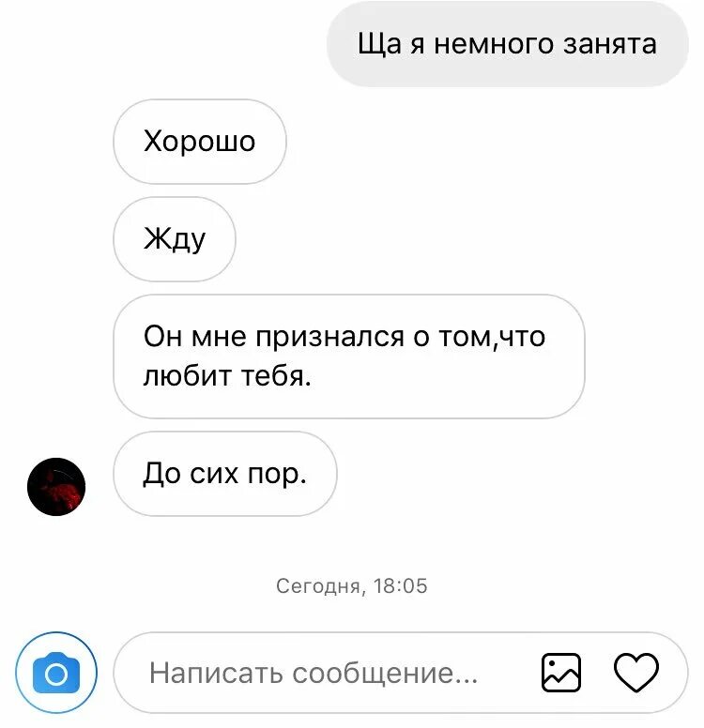View profile via red-black avatar picture
Image resolution: width=704 pixels, height=728 pixels.
(56, 487)
